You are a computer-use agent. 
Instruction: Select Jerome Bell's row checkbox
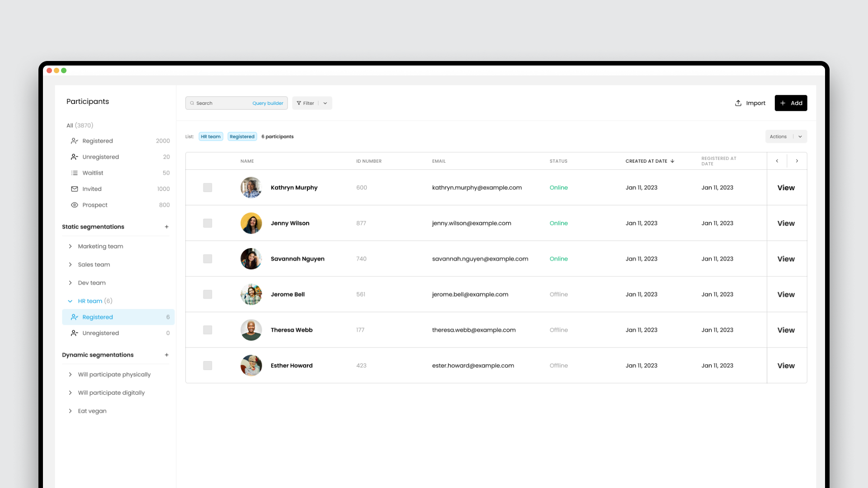208,295
